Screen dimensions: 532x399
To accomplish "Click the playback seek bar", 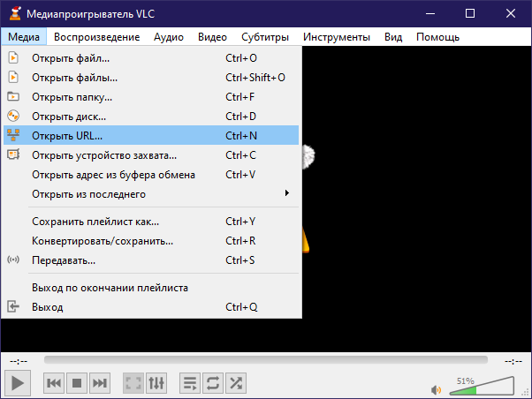I will [265, 360].
